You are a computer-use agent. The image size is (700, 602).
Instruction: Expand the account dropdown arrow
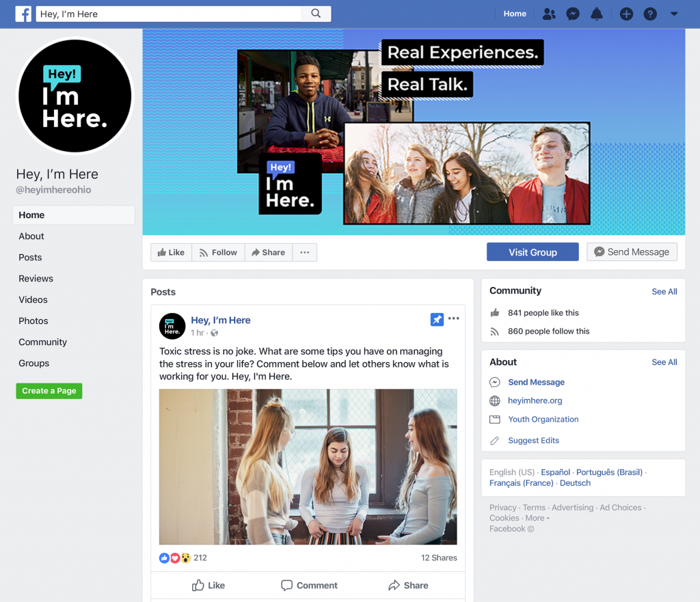coord(674,14)
